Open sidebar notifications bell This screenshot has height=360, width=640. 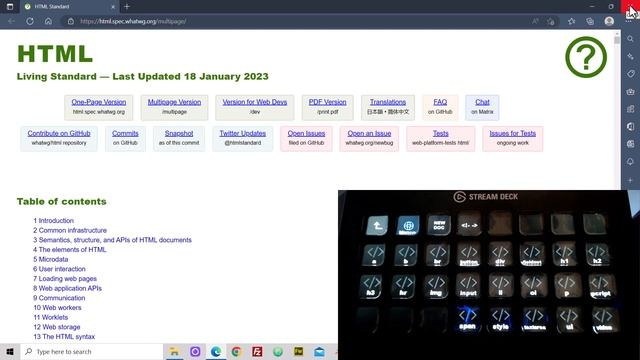point(631,162)
